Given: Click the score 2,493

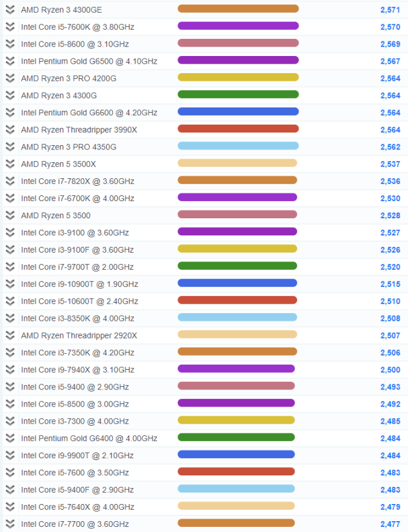Looking at the screenshot, I should (390, 387).
